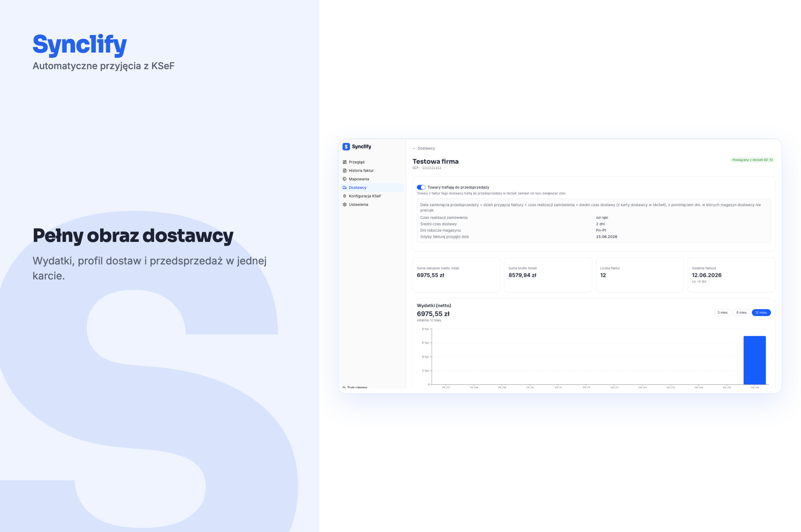The image size is (801, 532).
Task: Click the Synclify wordmark next to the sidebar logo
Action: [362, 146]
